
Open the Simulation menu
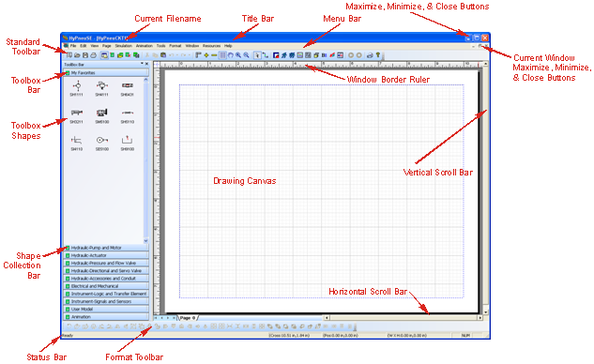coord(124,46)
